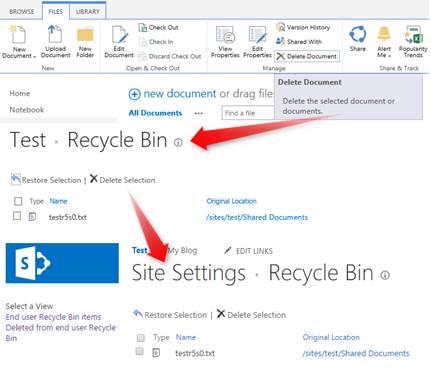
Task: Switch to the BROWSE ribbon tab
Action: tap(22, 11)
